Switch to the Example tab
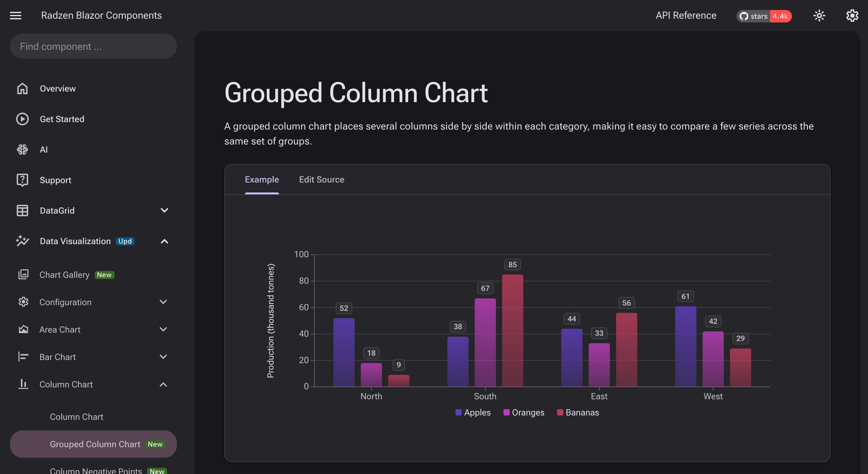Screen dimensions: 868x474 (262, 180)
